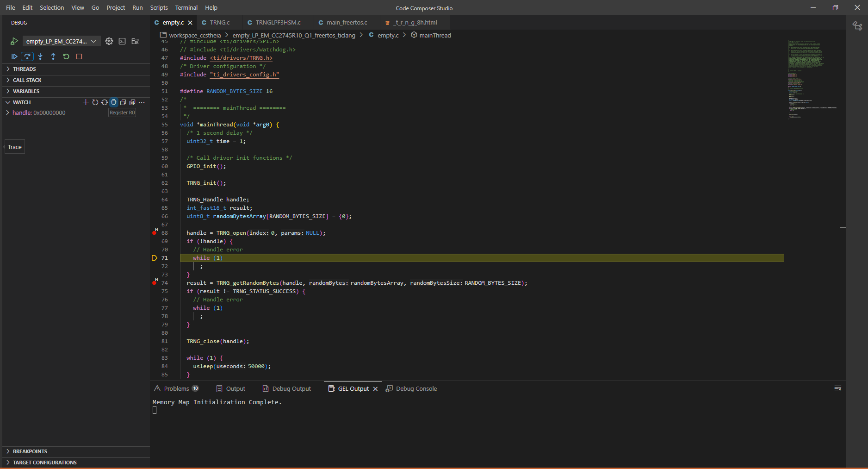Screen dimensions: 868x469
Task: Expand the handle watch variable
Action: pos(8,113)
